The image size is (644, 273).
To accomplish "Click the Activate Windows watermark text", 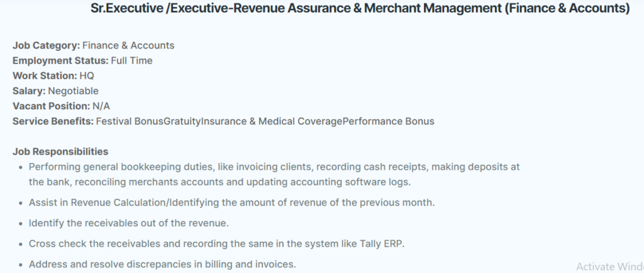I will coord(610,267).
